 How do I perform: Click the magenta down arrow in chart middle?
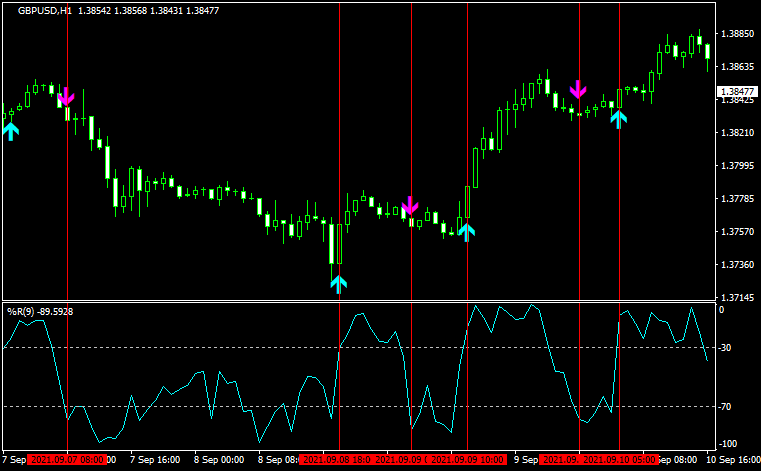coord(410,206)
